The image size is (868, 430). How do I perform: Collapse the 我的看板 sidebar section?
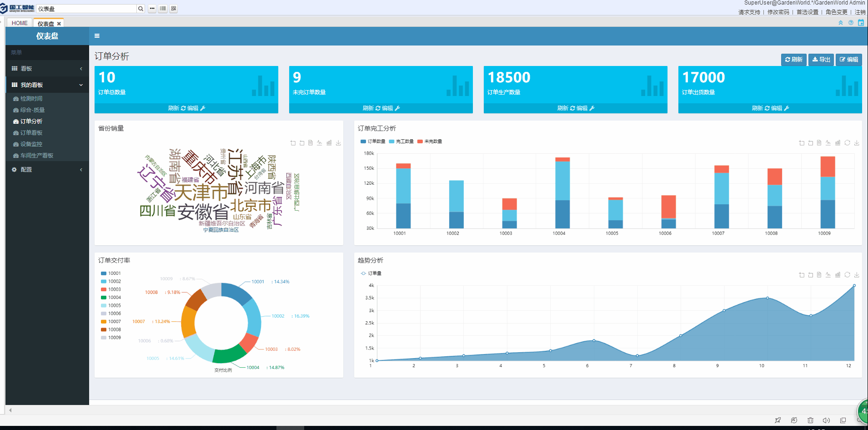pyautogui.click(x=47, y=85)
